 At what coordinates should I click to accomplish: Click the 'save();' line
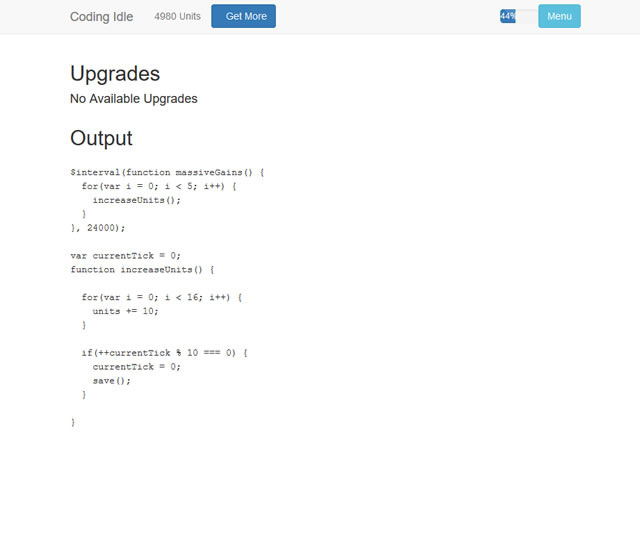[111, 381]
